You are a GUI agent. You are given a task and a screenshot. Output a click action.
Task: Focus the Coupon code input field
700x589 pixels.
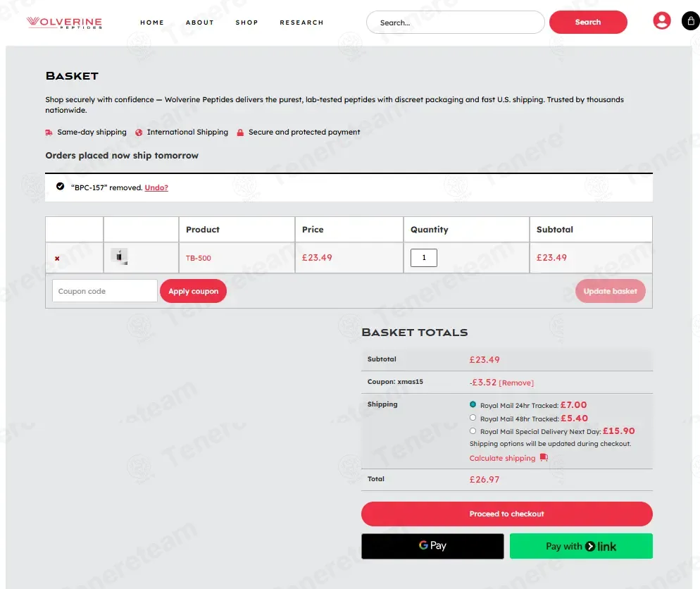105,291
